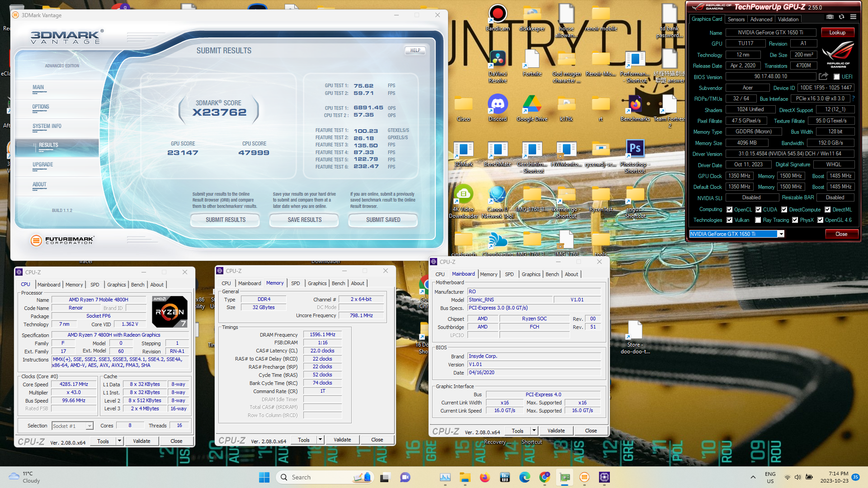The height and width of the screenshot is (488, 868).
Task: Click Validate in CPU-Z Memory window
Action: 342,440
